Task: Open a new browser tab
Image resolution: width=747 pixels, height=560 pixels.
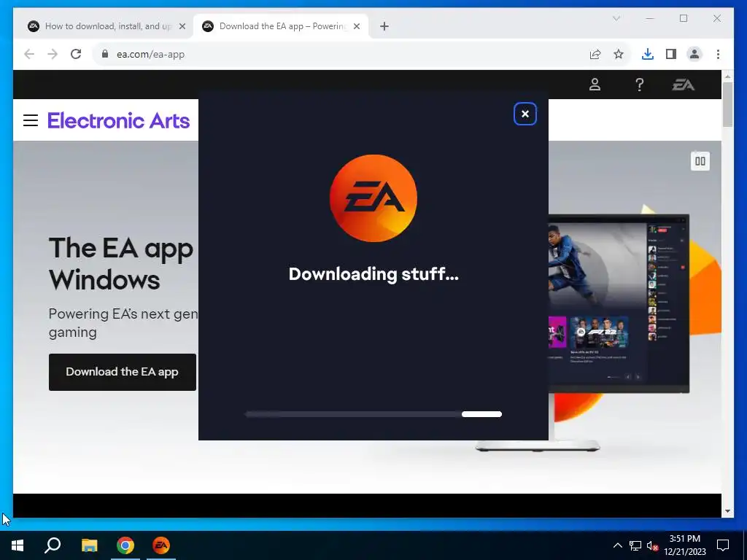Action: 384,26
